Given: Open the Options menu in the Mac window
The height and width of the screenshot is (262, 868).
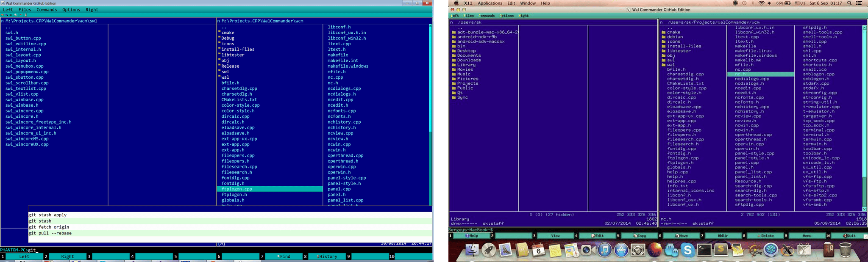Looking at the screenshot, I should 506,16.
